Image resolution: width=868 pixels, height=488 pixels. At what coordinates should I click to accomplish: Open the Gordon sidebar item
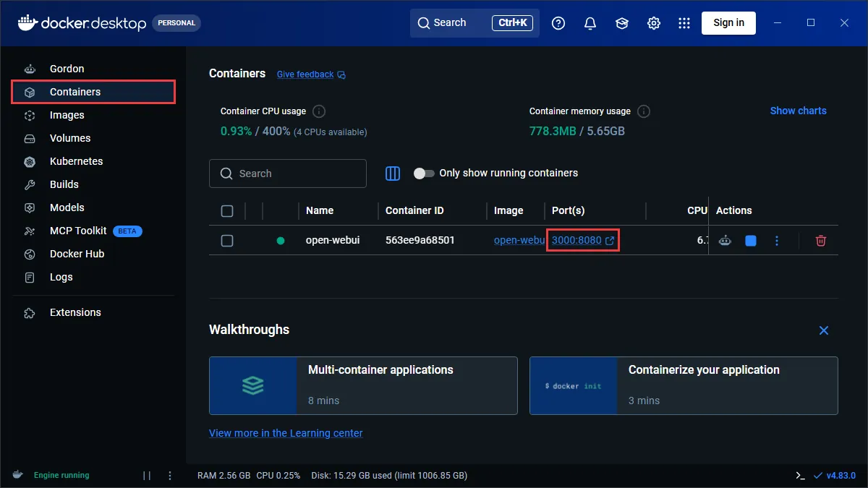(x=93, y=69)
